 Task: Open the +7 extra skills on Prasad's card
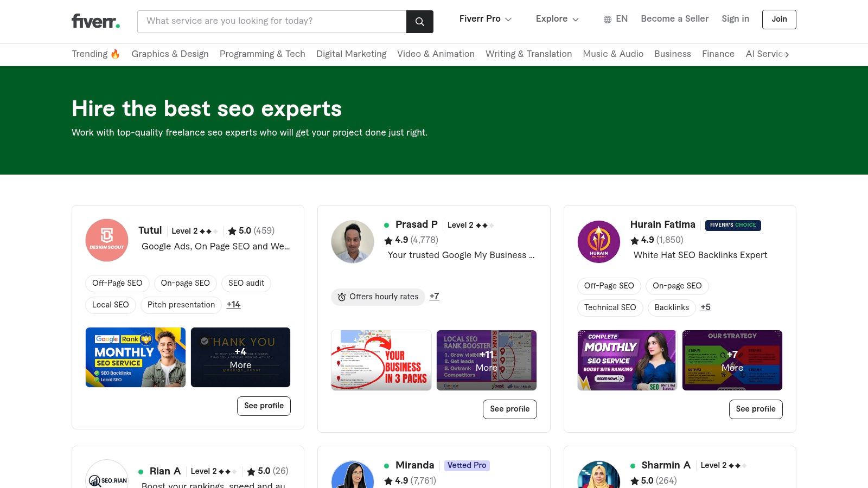coord(434,297)
